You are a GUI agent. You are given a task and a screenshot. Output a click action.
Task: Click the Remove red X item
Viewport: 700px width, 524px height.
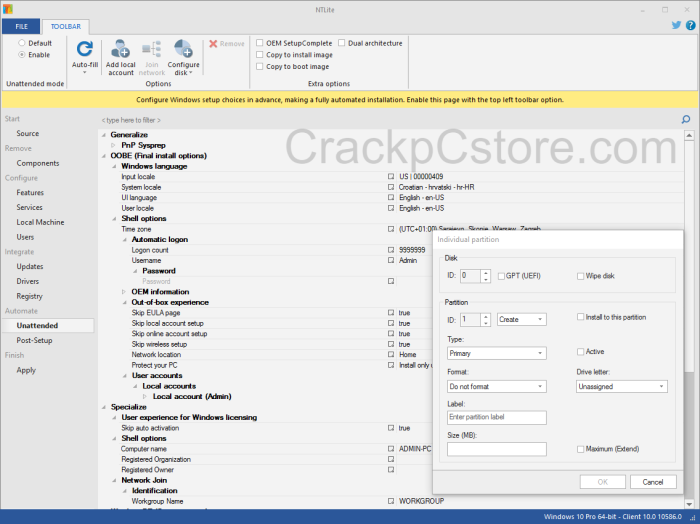click(x=227, y=44)
